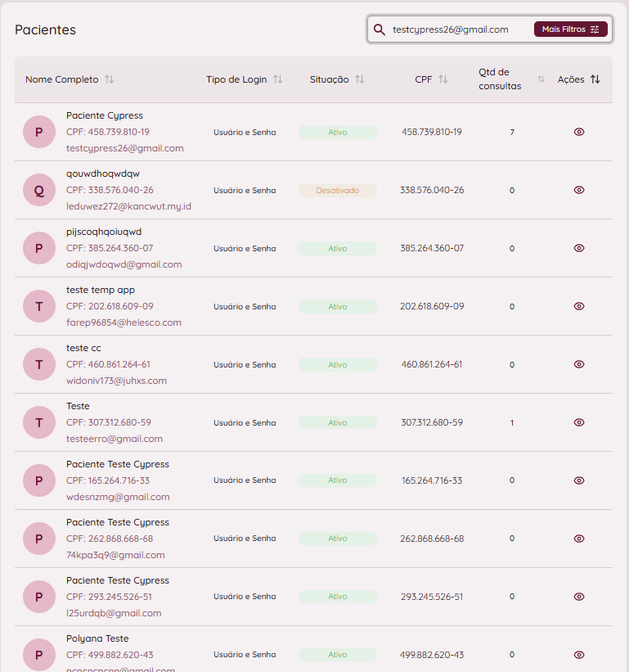Click the search magnifier icon

point(380,29)
